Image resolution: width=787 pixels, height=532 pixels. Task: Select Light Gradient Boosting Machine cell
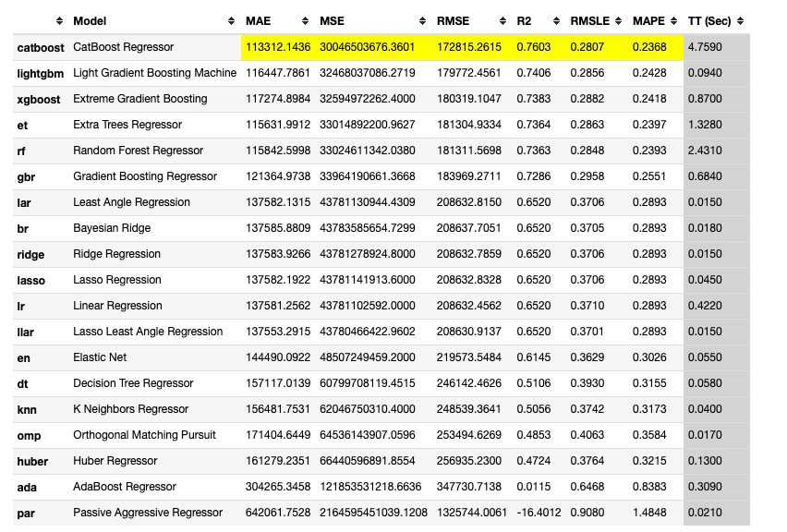pyautogui.click(x=154, y=73)
